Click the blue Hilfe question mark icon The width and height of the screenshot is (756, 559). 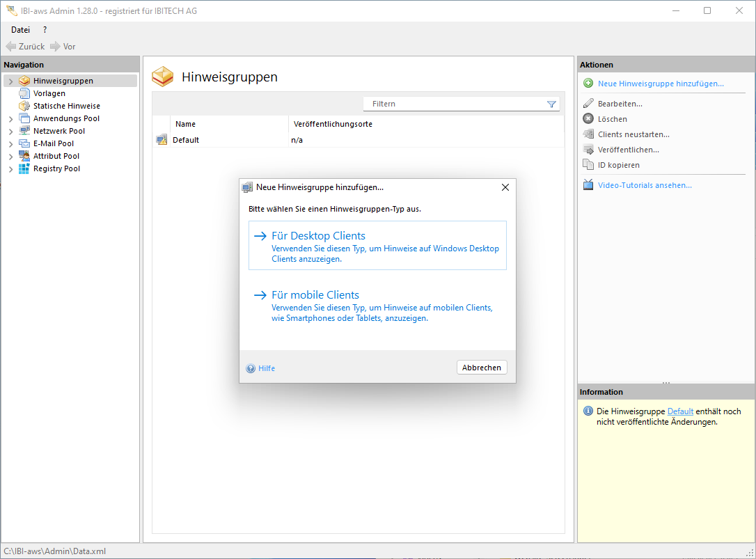251,368
